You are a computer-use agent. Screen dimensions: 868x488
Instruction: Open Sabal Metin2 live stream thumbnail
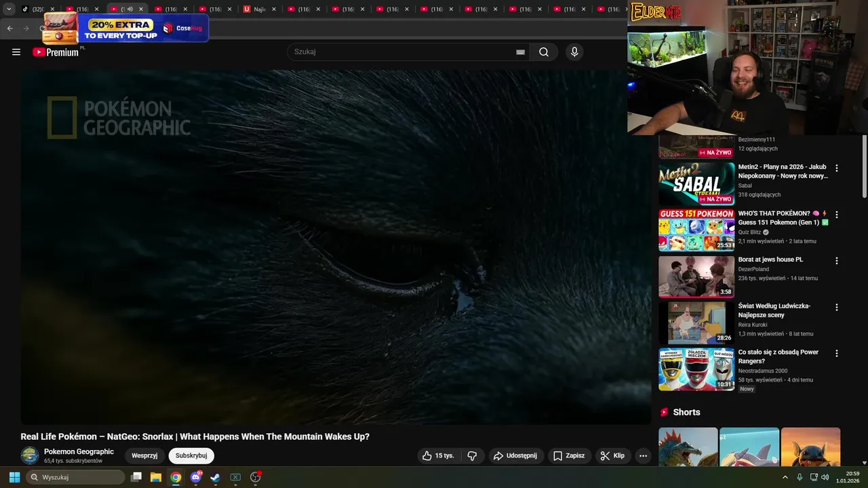pos(696,184)
